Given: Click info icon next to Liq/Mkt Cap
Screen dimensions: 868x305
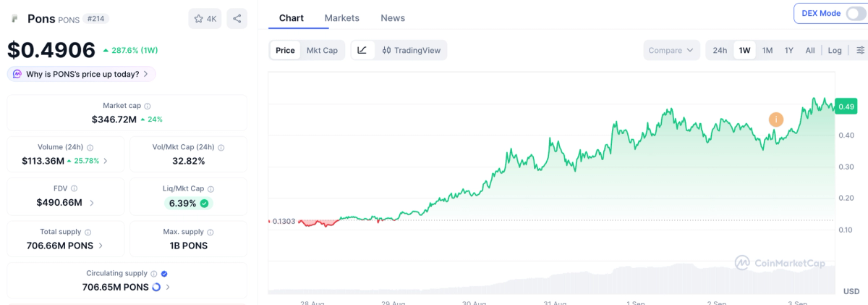Looking at the screenshot, I should 210,188.
